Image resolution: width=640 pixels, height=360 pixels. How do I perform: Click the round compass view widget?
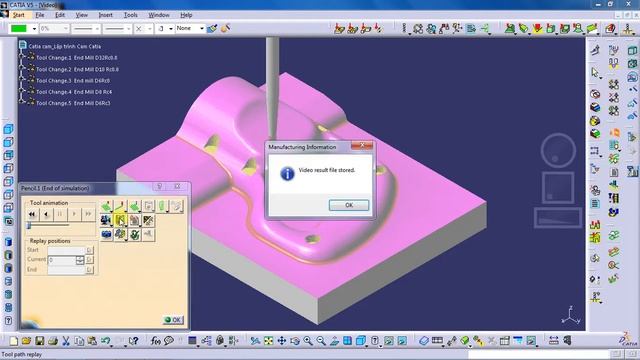pyautogui.click(x=558, y=150)
